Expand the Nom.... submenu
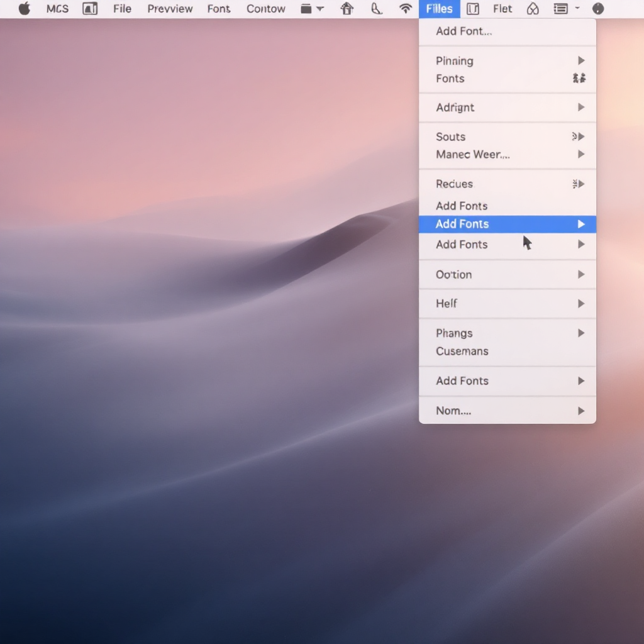 tap(508, 411)
